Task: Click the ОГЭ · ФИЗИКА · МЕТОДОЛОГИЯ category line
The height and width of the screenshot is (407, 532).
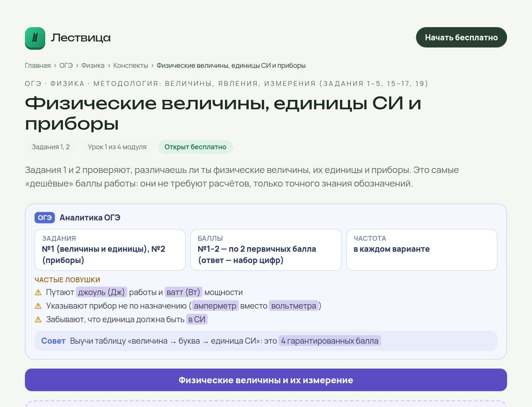Action: pos(226,84)
